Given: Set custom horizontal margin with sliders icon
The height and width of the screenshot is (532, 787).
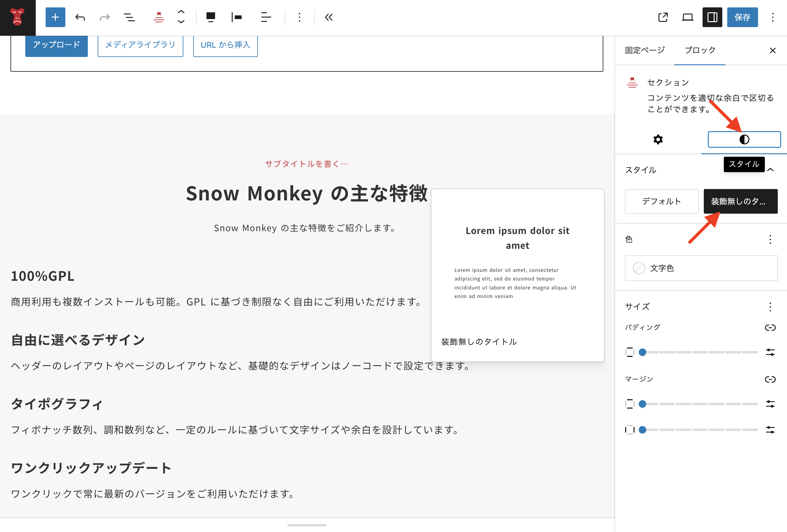Looking at the screenshot, I should (x=770, y=430).
